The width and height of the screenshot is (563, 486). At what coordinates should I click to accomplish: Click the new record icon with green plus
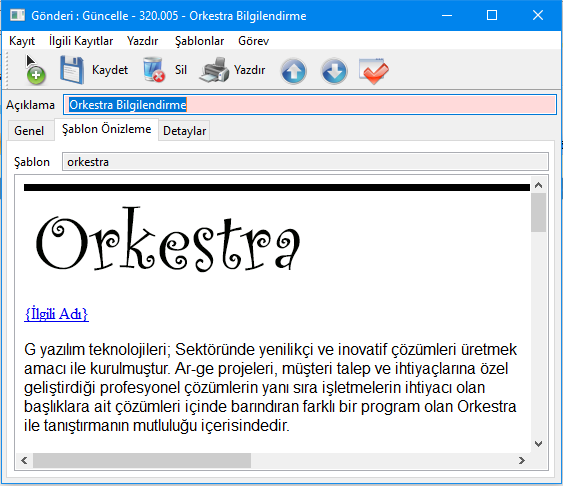[x=35, y=70]
